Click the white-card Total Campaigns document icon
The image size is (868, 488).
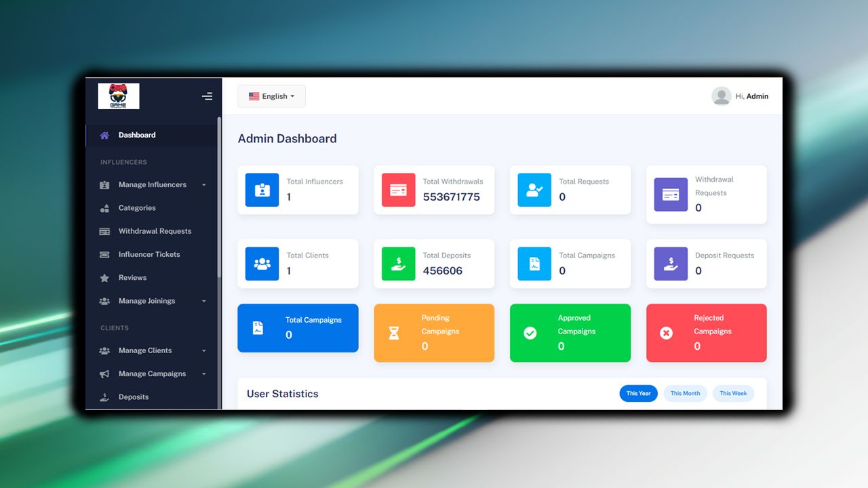[534, 264]
